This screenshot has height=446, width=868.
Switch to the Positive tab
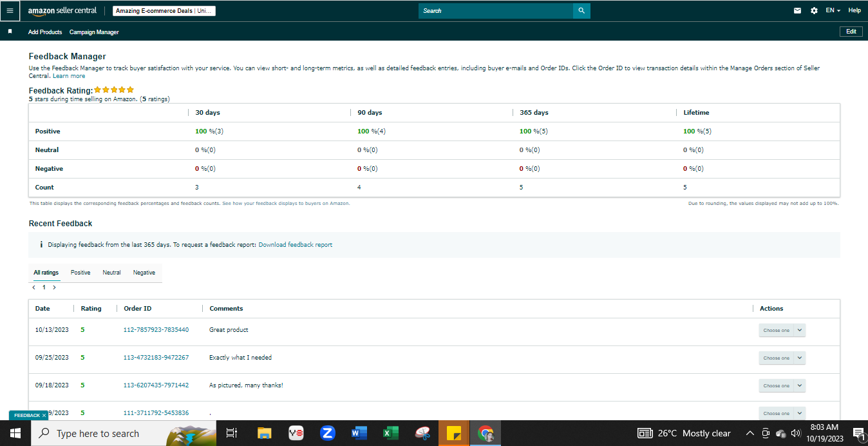[x=80, y=273]
